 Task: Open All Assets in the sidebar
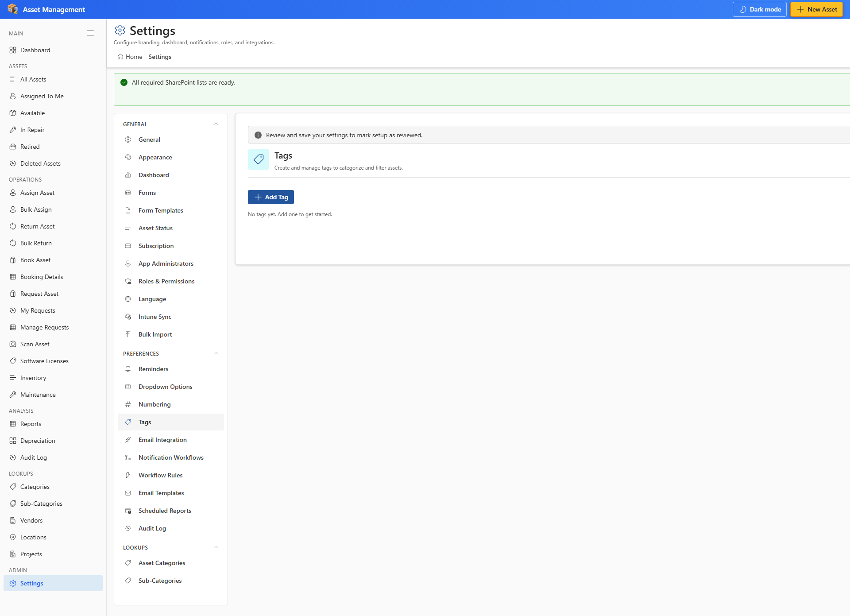click(x=53, y=79)
